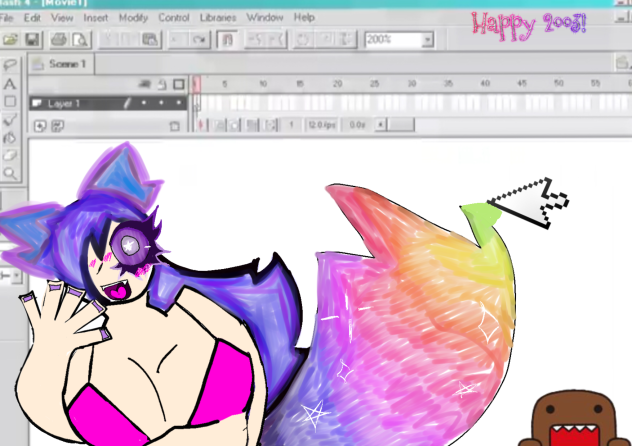Select the Ink Bottle tool
Image resolution: width=632 pixels, height=446 pixels.
tap(10, 138)
